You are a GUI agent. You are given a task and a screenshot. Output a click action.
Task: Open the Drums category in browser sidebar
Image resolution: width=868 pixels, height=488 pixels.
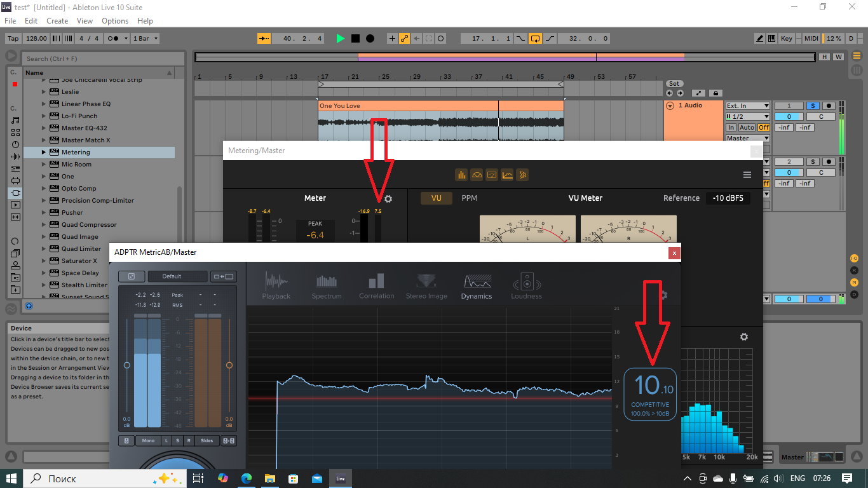pyautogui.click(x=15, y=132)
